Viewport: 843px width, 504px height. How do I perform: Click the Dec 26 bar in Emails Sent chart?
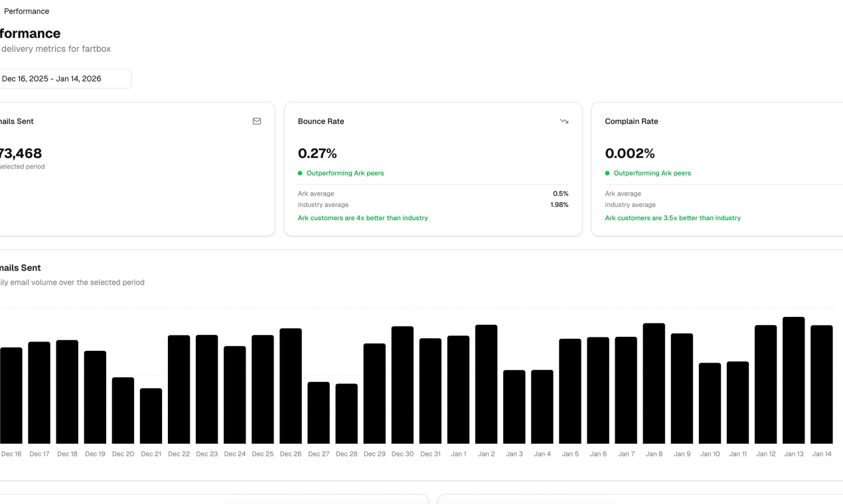point(291,386)
